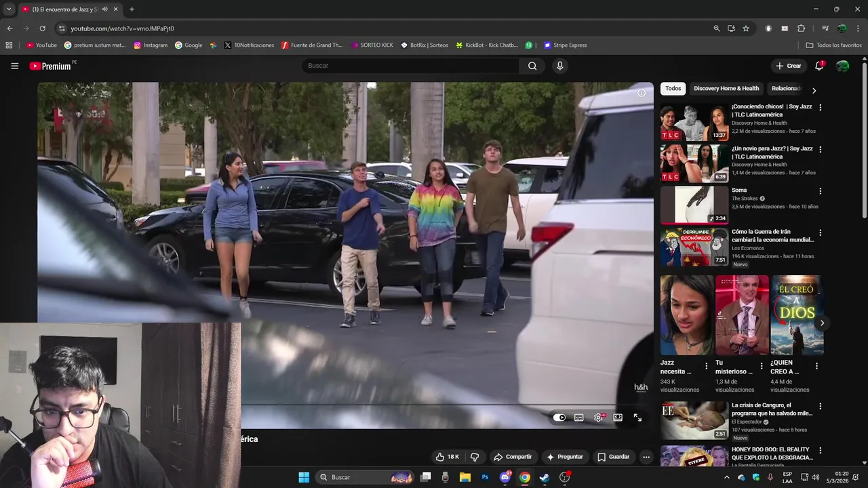Go to the YouTube Premium home logo

[x=51, y=66]
